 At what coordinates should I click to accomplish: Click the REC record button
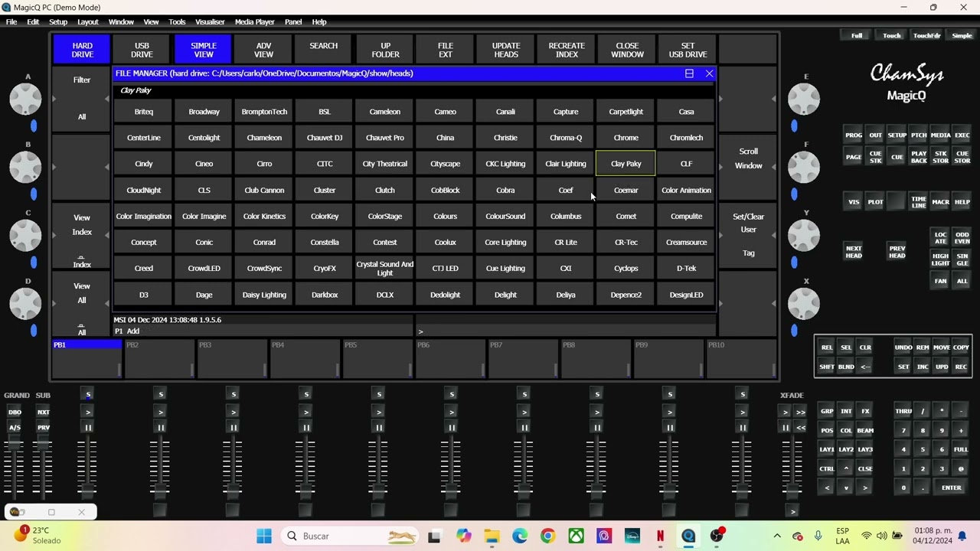click(961, 367)
